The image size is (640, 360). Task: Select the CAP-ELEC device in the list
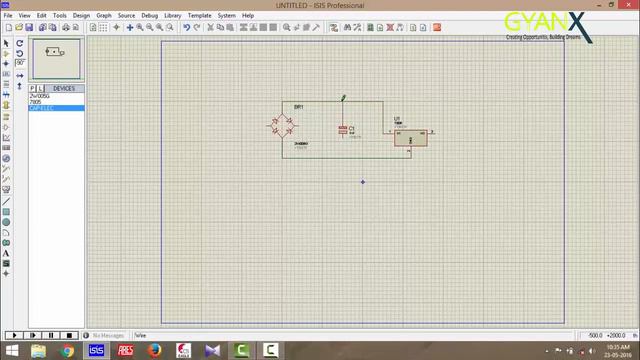point(56,108)
